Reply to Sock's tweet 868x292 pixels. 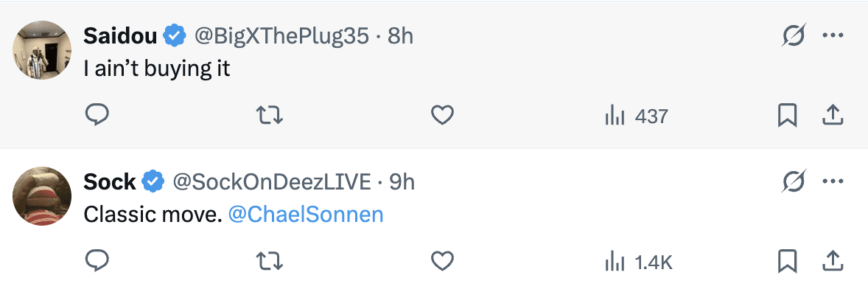97,260
